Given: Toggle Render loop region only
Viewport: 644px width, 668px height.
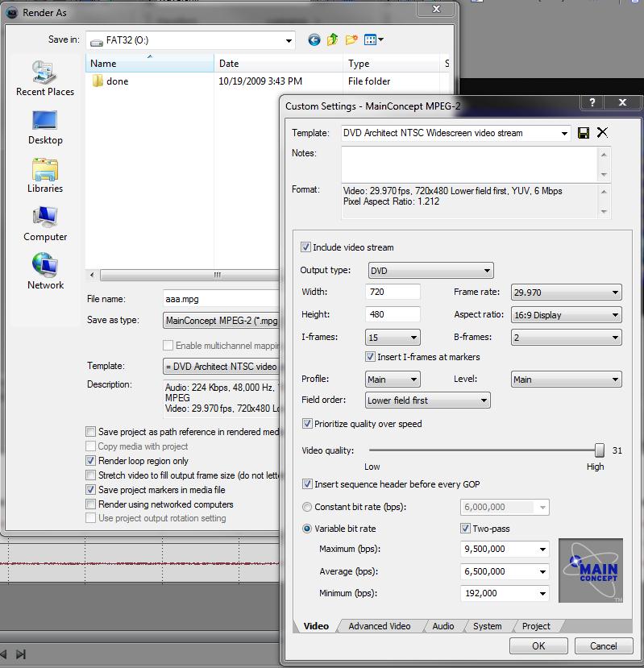Looking at the screenshot, I should click(90, 461).
